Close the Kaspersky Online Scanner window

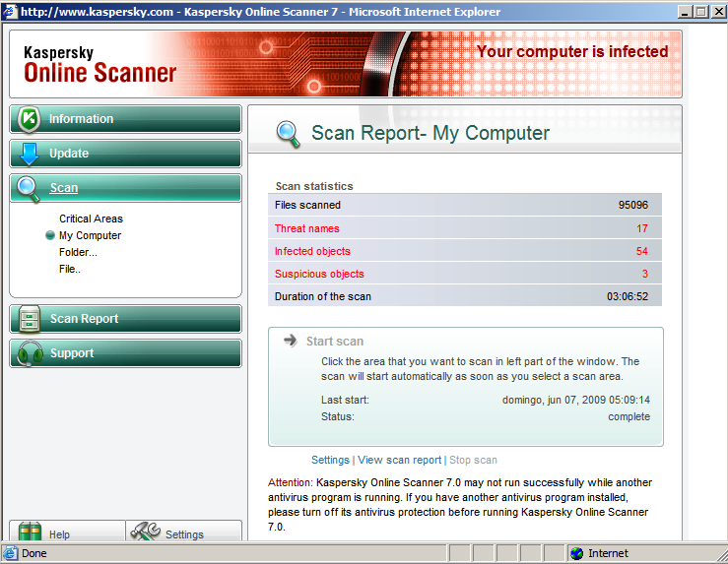718,12
